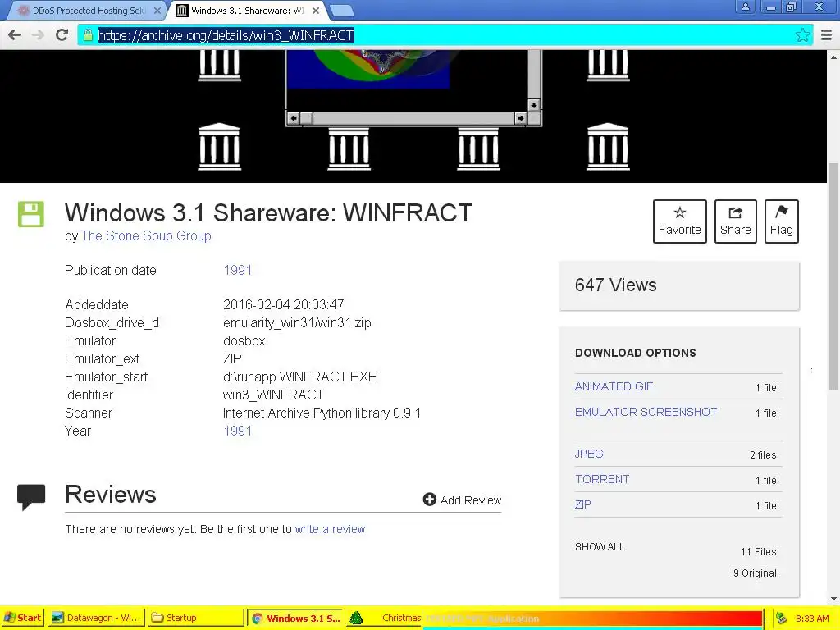Click the 2016-02-04 20:03:47 Addeddate value
This screenshot has width=840, height=630.
point(283,304)
